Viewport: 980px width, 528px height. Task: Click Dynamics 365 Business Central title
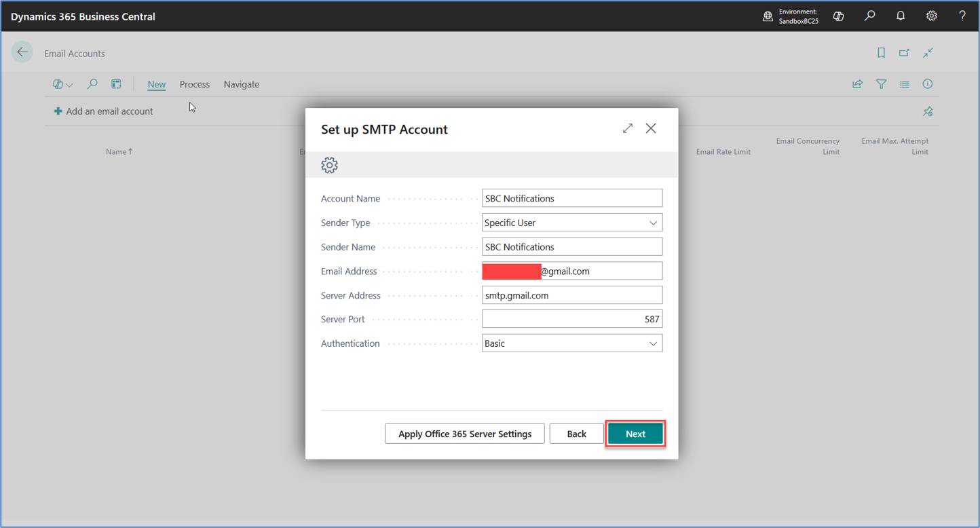[83, 16]
